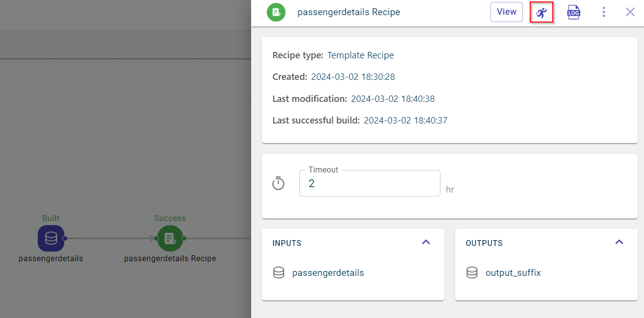
Task: Open the output_suffix dataset under OUTPUTS
Action: (513, 273)
